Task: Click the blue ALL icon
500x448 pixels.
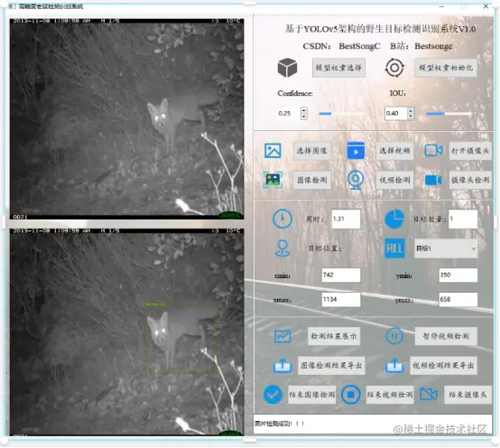Action: tap(394, 248)
